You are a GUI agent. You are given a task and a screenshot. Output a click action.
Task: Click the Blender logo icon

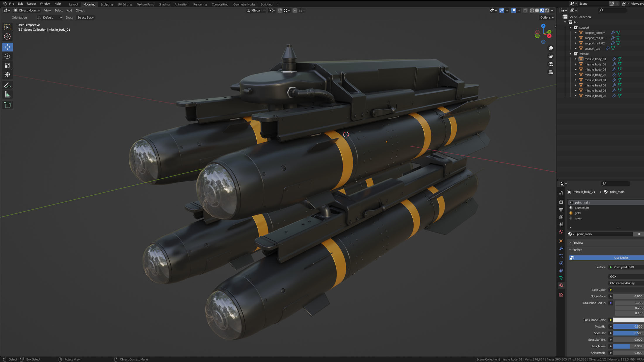tap(4, 4)
